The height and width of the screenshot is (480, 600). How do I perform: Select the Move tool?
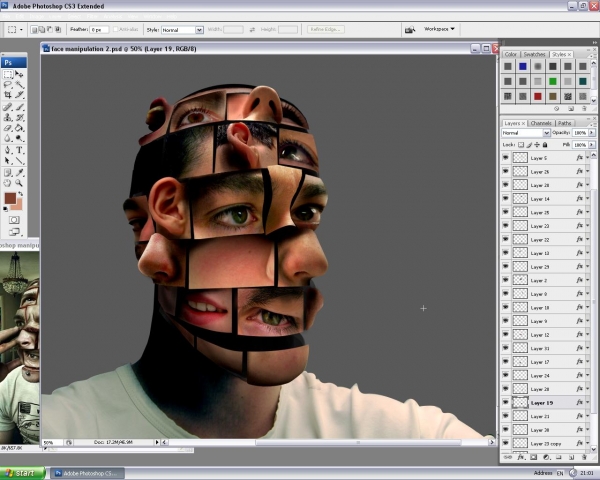(x=19, y=74)
